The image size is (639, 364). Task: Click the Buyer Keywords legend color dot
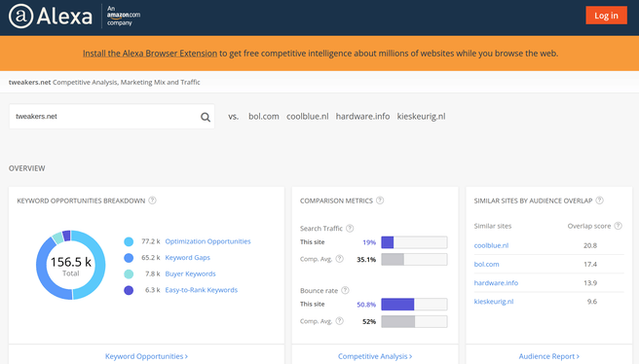tap(129, 274)
